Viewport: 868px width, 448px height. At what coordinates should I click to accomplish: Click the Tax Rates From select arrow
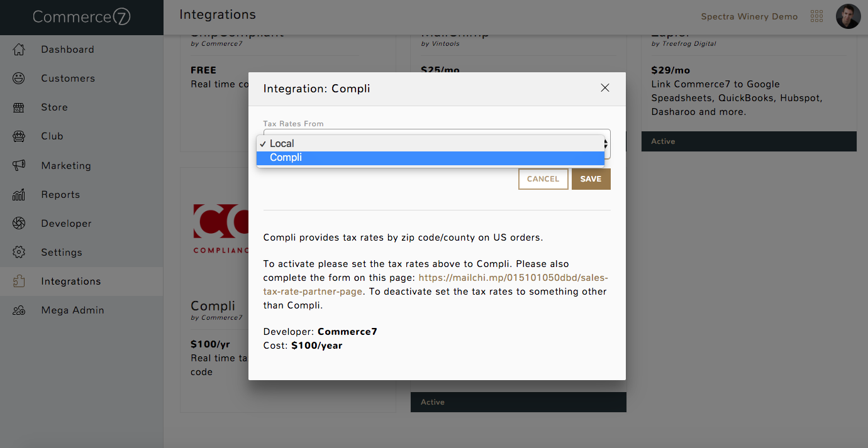click(606, 144)
